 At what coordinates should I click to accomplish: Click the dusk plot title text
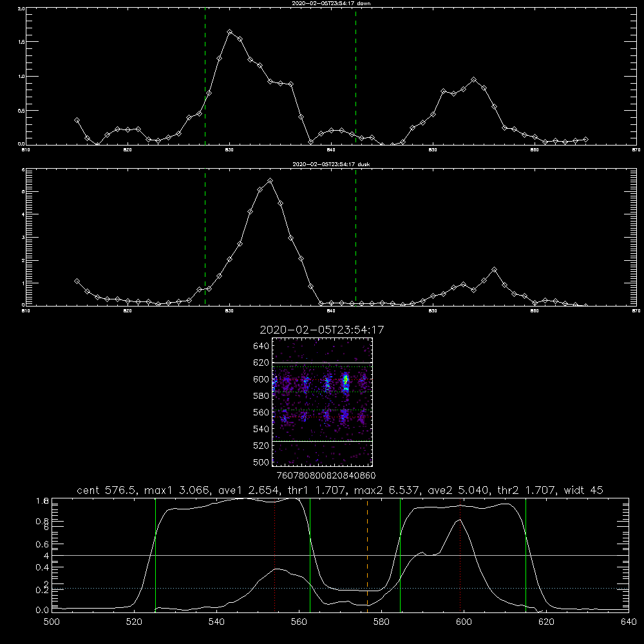pos(331,164)
